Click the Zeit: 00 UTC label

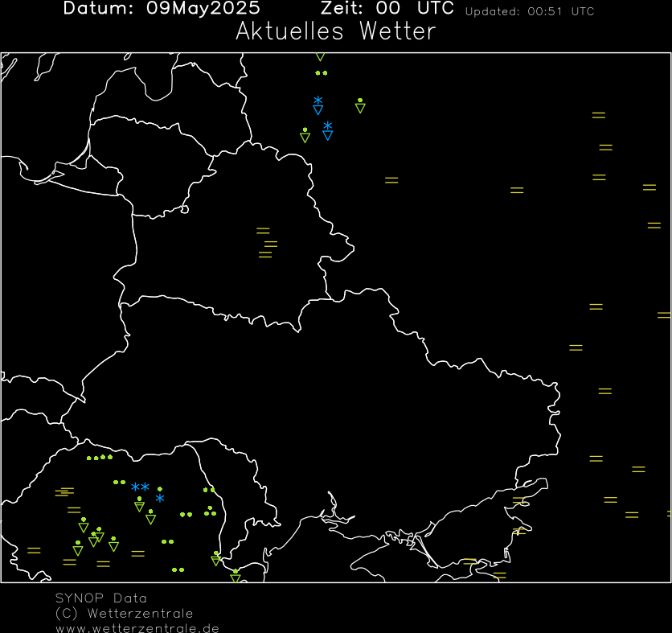point(387,8)
